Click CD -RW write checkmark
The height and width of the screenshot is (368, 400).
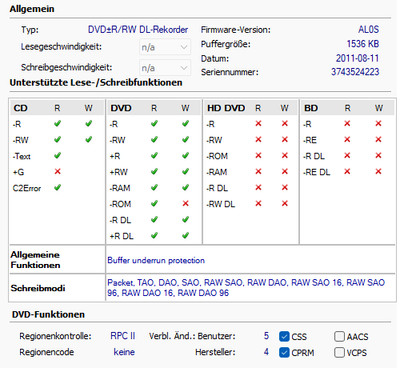88,139
